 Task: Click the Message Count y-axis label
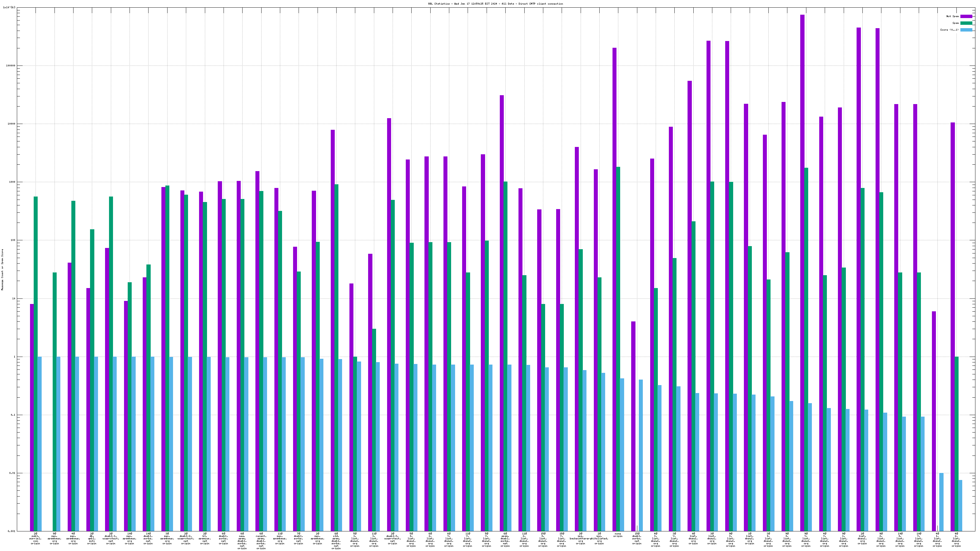2,270
